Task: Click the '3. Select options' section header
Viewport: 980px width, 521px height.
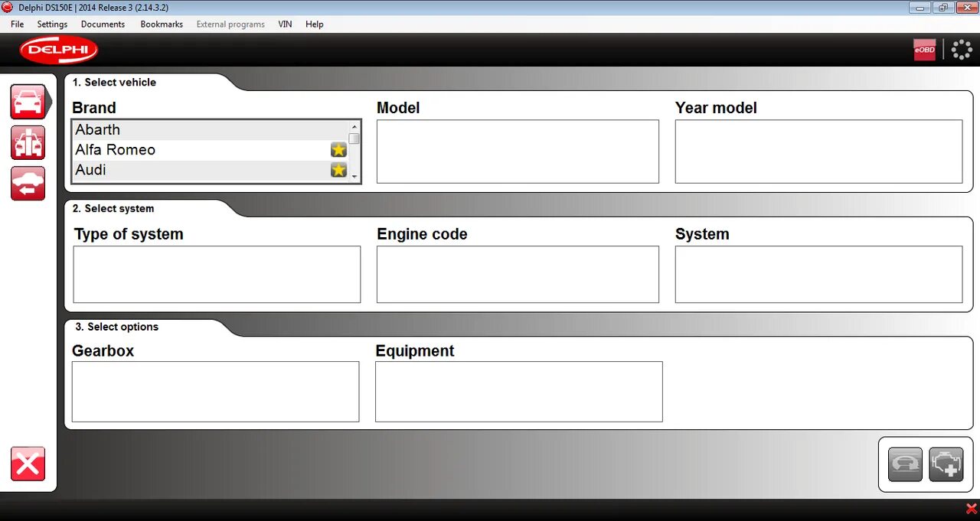Action: pyautogui.click(x=117, y=327)
